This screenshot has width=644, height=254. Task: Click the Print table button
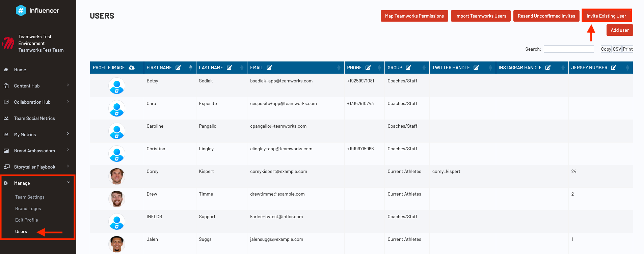628,49
